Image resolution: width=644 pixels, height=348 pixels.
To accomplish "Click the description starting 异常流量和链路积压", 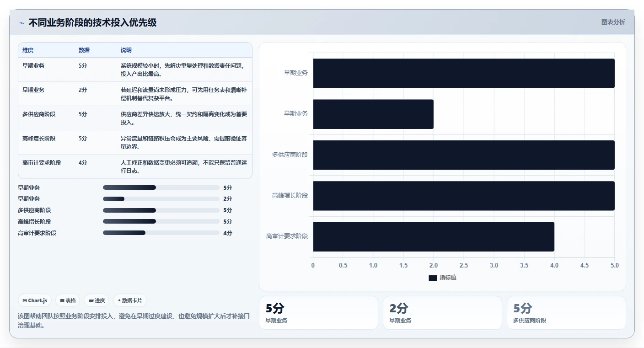I will tap(183, 142).
